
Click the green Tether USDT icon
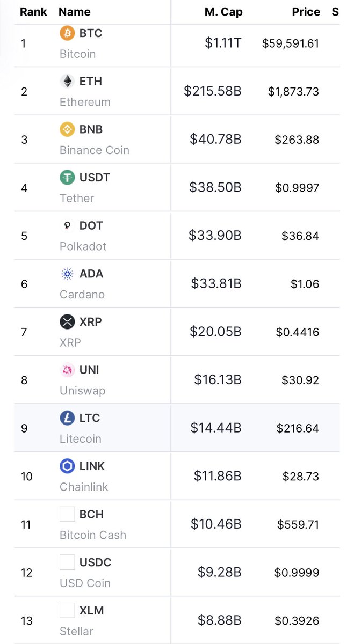[67, 178]
